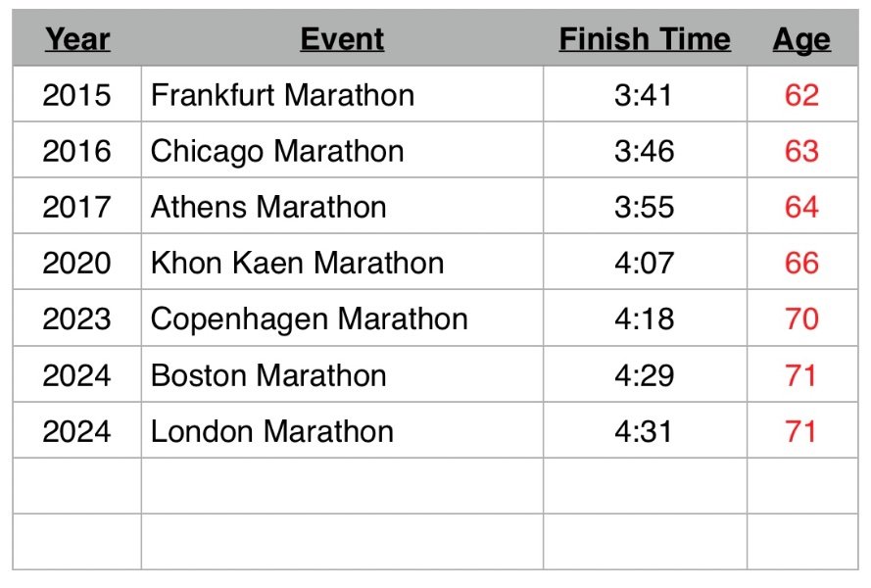Select the Finish Time header cell
The image size is (871, 588).
tap(645, 39)
